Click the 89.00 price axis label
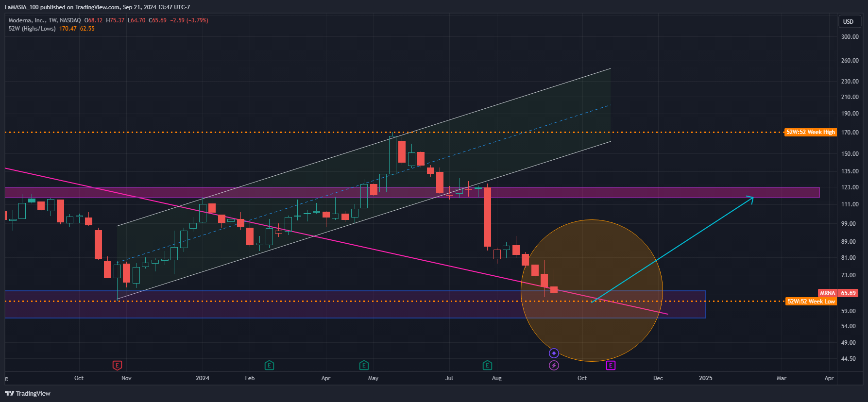The width and height of the screenshot is (868, 402). pyautogui.click(x=849, y=242)
